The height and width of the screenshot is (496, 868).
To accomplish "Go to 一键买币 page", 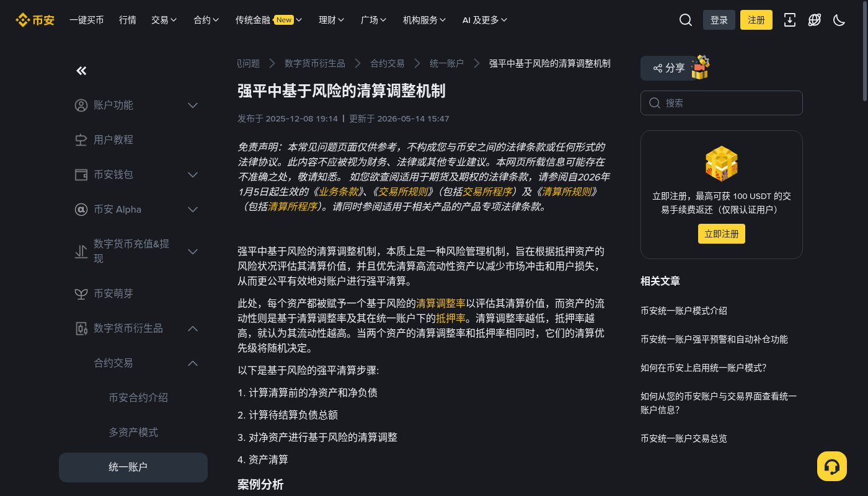I will (x=87, y=20).
